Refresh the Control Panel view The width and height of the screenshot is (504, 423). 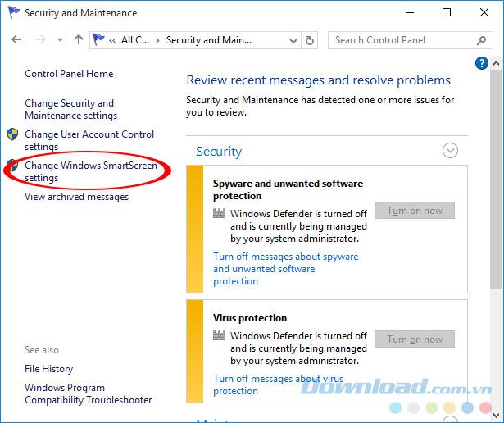309,40
